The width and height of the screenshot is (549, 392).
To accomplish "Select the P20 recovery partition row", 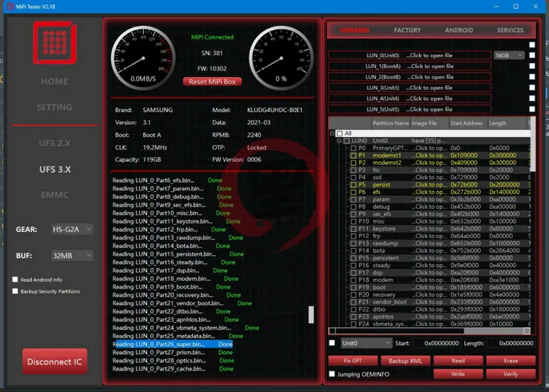I will click(441, 294).
